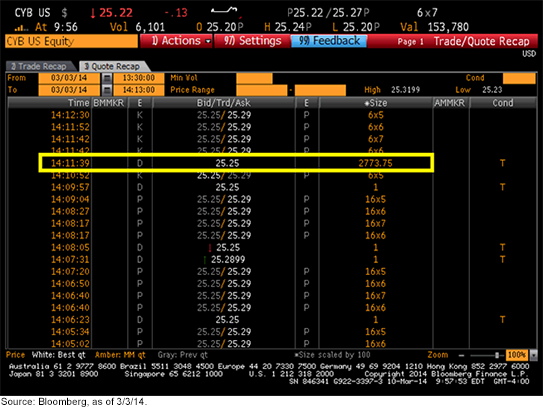This screenshot has height=410, width=543.
Task: Click the small intraday price chart icon
Action: tap(224, 10)
